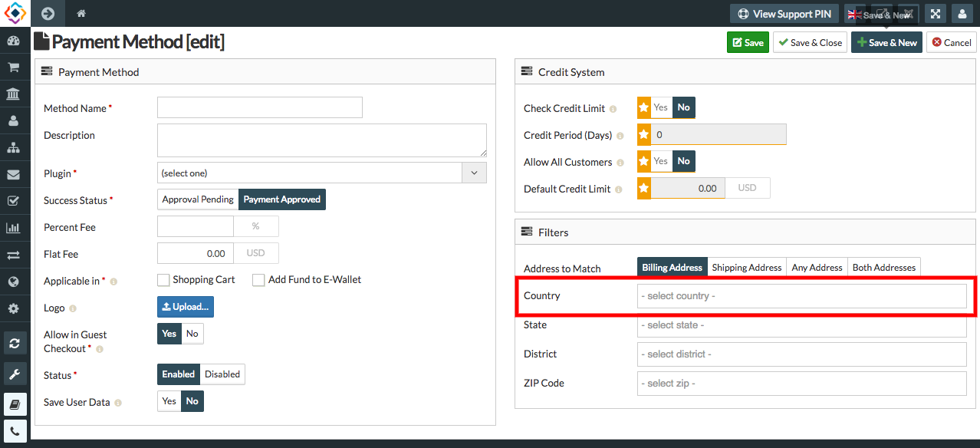Click info icon beside Check Credit Limit

613,109
